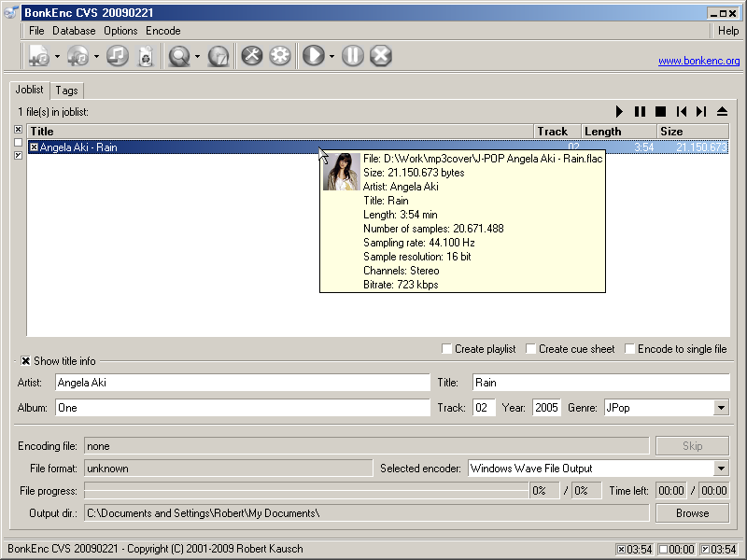Click the add audio CD contents icon
This screenshot has height=560, width=747.
click(78, 56)
